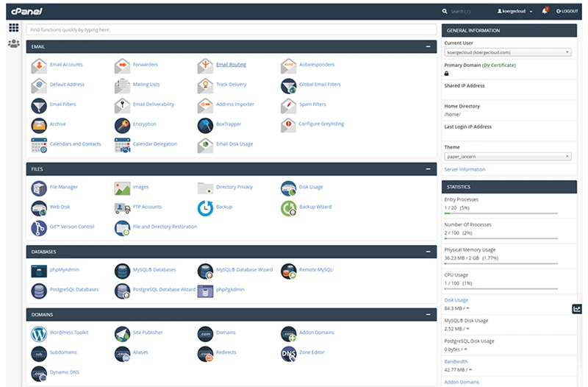Click the Spam Filters icon
Image resolution: width=588 pixels, height=387 pixels.
[288, 105]
